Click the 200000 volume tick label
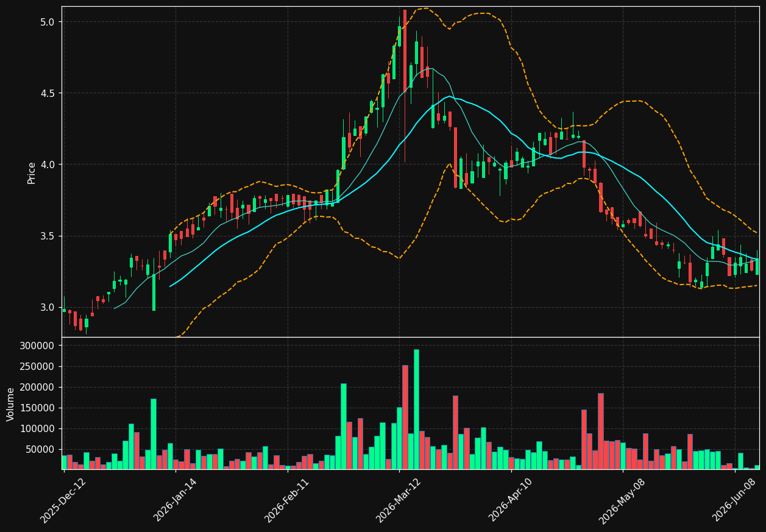The width and height of the screenshot is (766, 532). (38, 387)
